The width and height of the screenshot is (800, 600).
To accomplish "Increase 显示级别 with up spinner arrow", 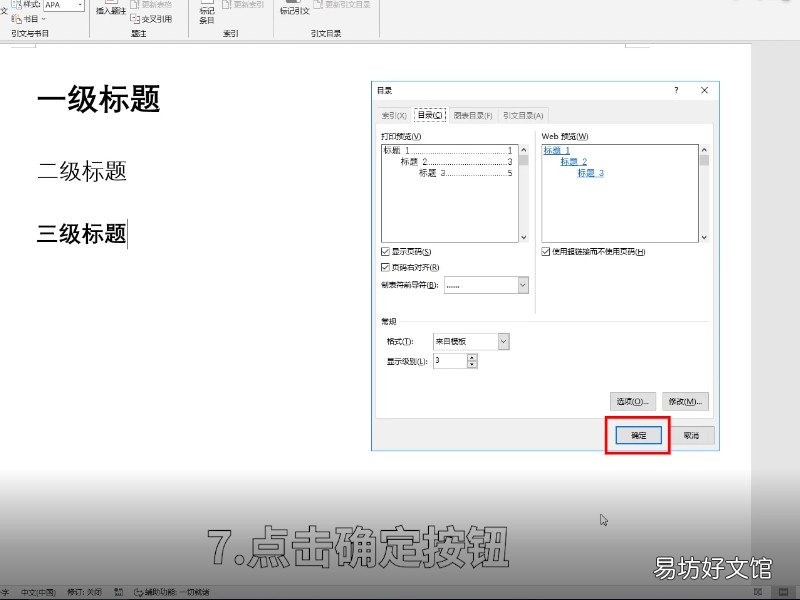I will point(472,357).
